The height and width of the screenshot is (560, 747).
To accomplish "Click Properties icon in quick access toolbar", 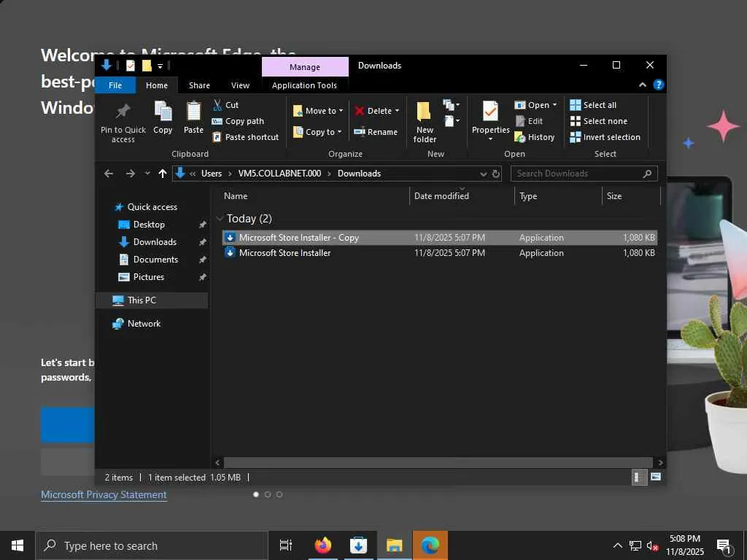I will 131,65.
